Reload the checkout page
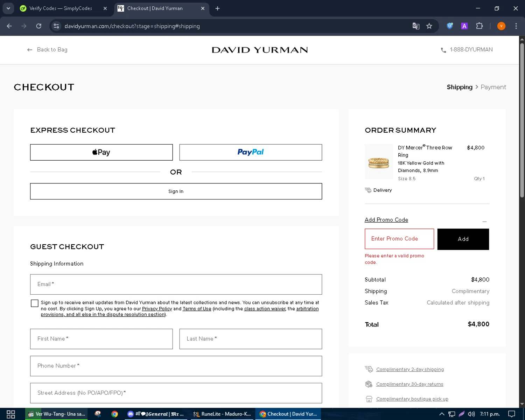This screenshot has height=420, width=525. (x=39, y=26)
